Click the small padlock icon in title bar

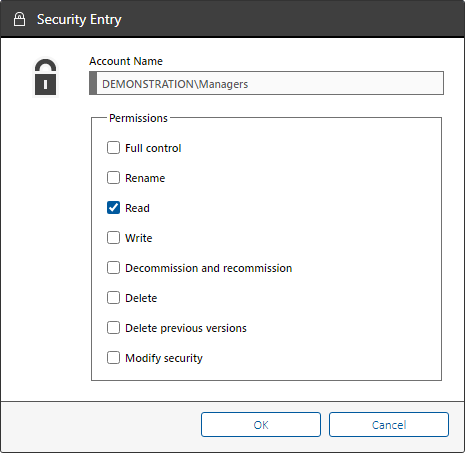pos(19,19)
